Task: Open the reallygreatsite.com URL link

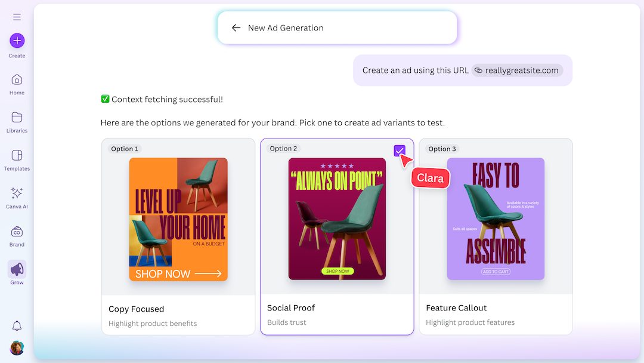Action: pos(518,70)
